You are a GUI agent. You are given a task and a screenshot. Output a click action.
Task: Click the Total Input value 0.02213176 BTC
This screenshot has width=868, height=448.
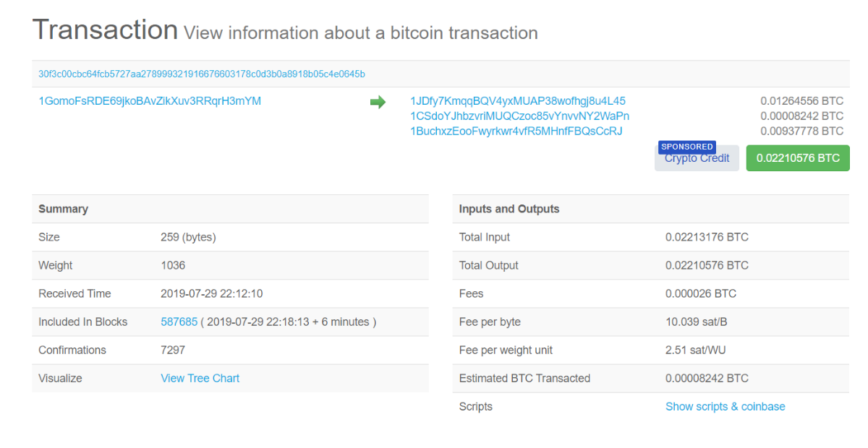(x=707, y=237)
